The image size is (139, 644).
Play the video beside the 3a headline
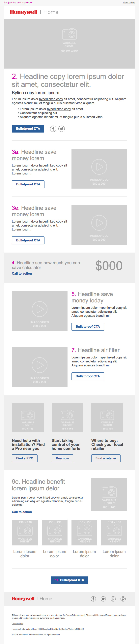(x=99, y=167)
